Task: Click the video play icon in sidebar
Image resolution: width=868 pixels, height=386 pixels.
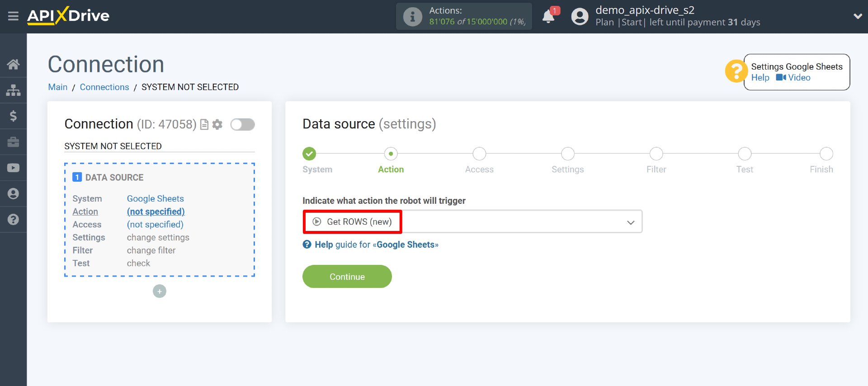Action: 13,168
